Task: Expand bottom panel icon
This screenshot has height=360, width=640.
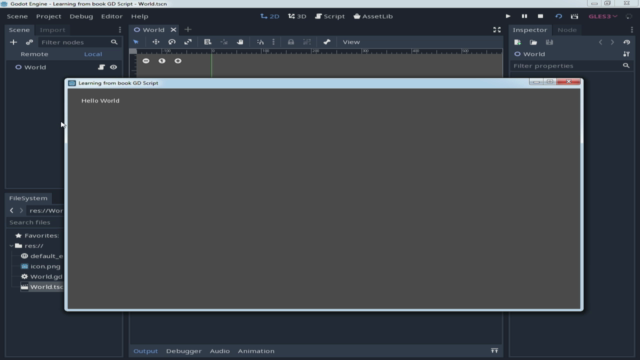Action: pyautogui.click(x=494, y=351)
